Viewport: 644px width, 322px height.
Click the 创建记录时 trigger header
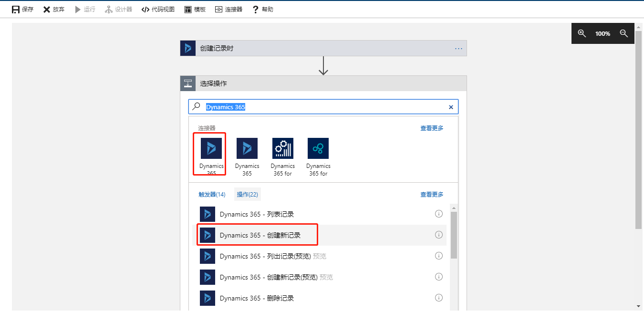tap(323, 48)
